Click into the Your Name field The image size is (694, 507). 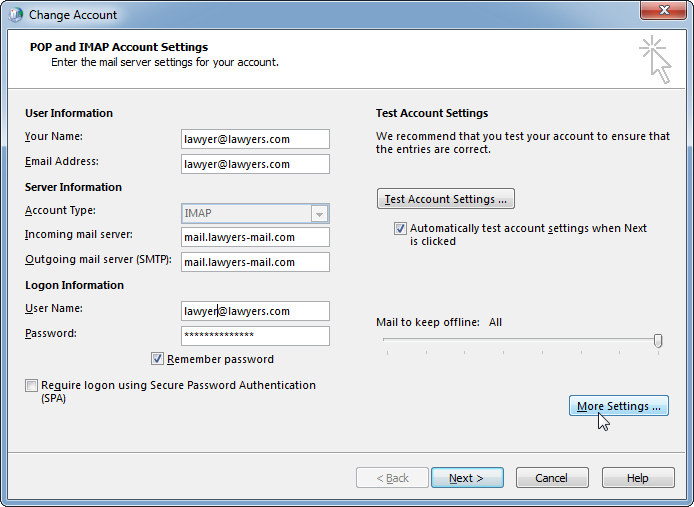[x=255, y=139]
